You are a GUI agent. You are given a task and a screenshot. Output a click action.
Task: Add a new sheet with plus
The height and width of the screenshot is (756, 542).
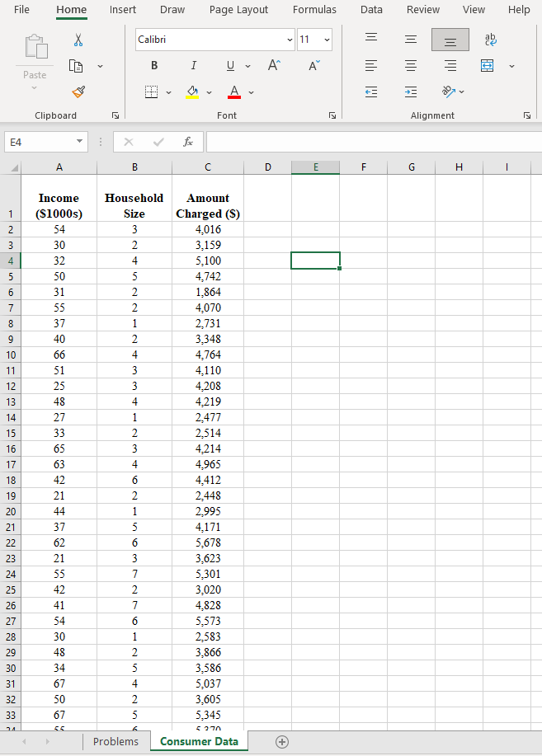click(282, 741)
